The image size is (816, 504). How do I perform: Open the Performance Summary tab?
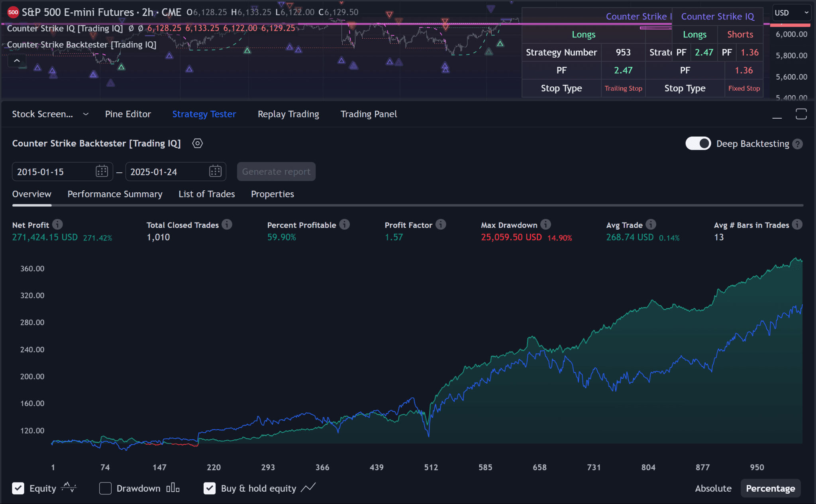tap(115, 194)
